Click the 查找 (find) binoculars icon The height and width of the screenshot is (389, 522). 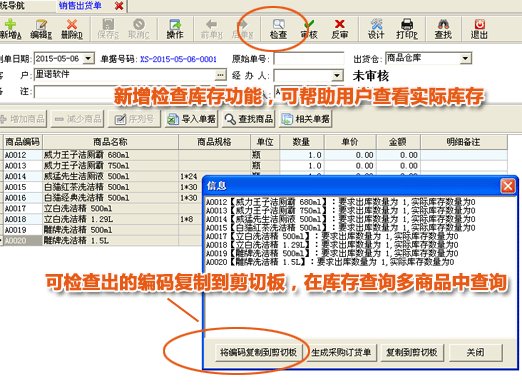point(443,29)
